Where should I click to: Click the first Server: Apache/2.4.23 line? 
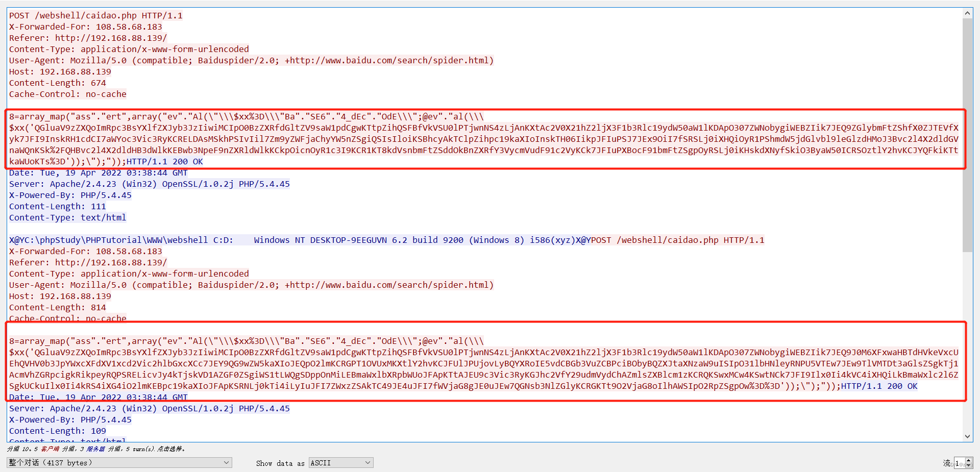click(x=149, y=184)
